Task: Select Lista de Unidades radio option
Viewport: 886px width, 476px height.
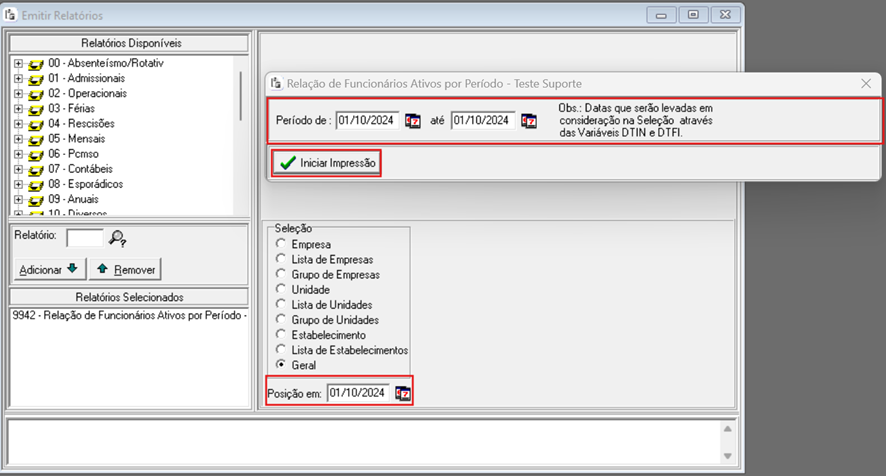Action: pos(281,304)
